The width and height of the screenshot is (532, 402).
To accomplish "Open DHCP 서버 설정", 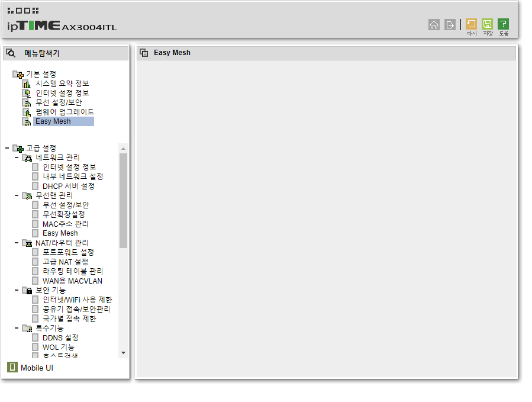I will click(69, 186).
